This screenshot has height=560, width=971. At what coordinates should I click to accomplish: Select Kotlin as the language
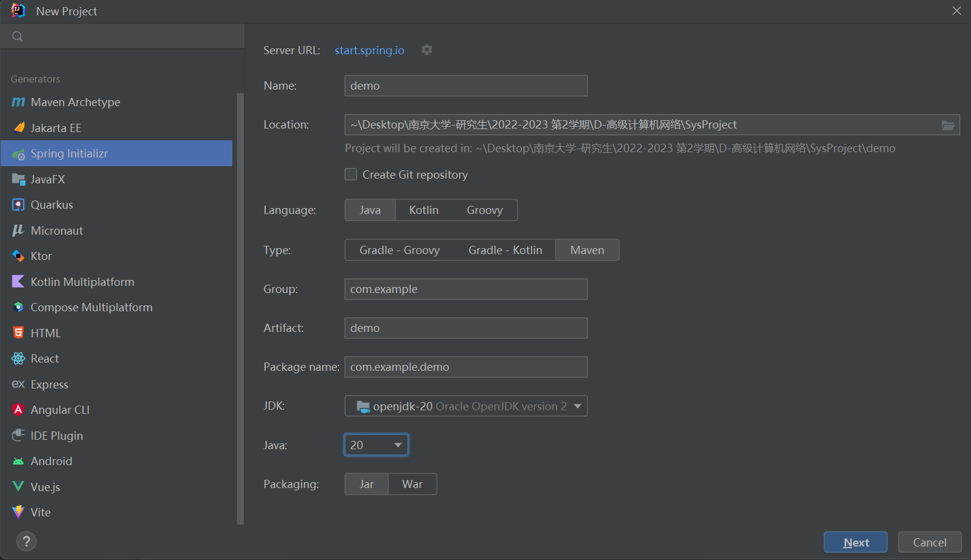click(424, 210)
